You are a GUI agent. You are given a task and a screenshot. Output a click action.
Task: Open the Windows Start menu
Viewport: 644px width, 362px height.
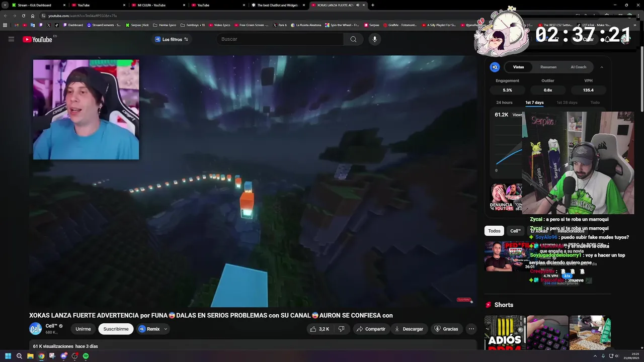(x=8, y=356)
